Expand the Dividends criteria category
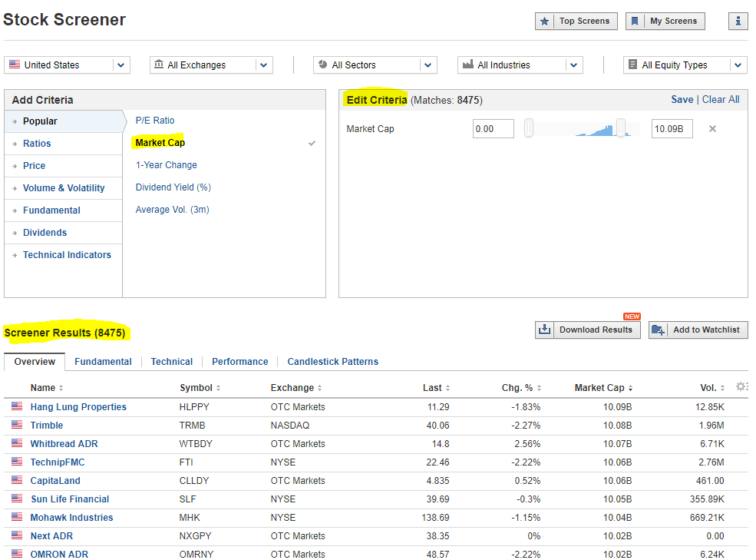The image size is (756, 560). point(63,232)
